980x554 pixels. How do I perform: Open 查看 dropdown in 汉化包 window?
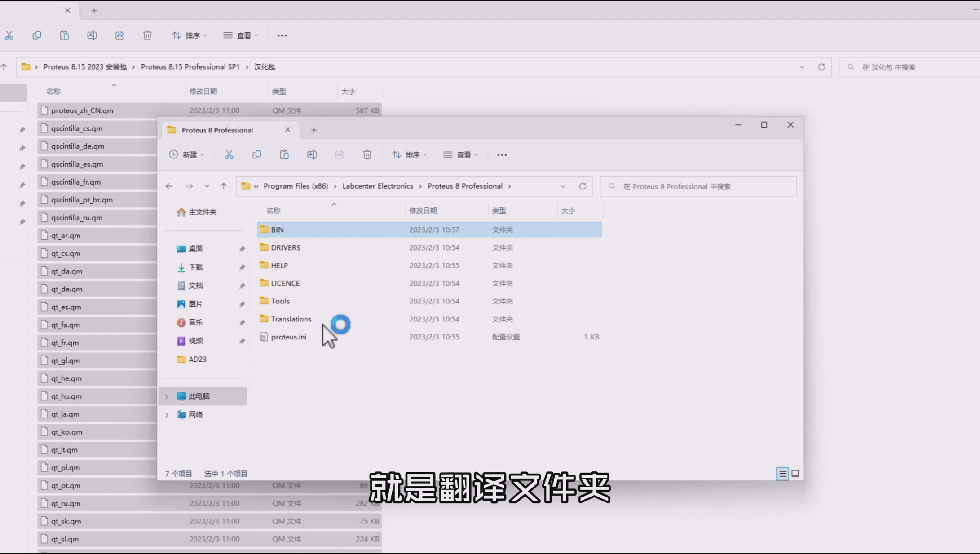(x=241, y=35)
